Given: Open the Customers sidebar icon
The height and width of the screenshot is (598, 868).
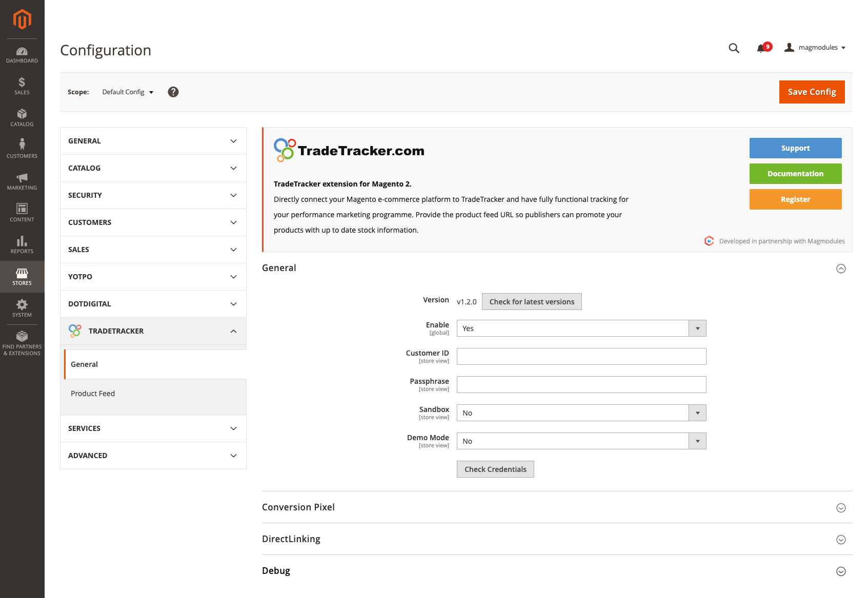Looking at the screenshot, I should [22, 149].
